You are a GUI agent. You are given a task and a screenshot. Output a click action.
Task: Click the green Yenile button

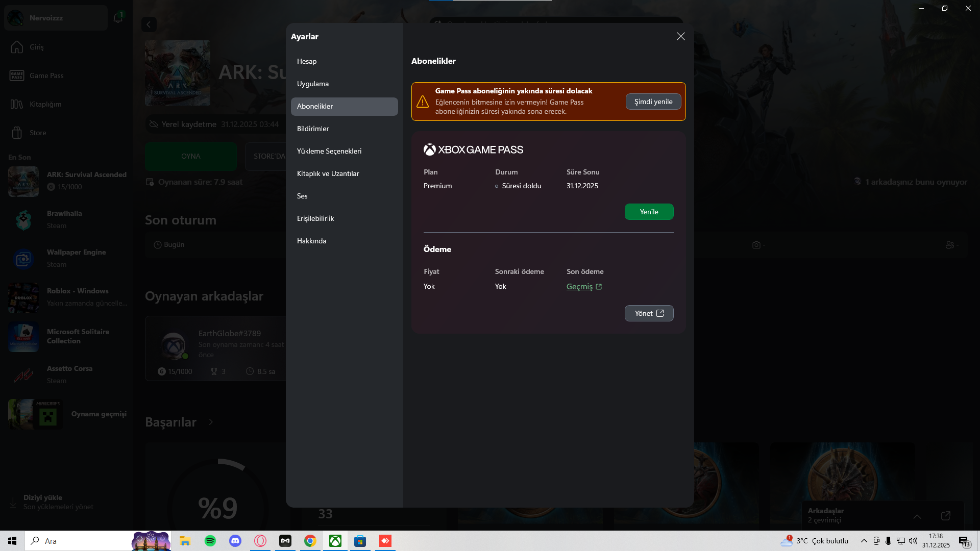tap(649, 212)
